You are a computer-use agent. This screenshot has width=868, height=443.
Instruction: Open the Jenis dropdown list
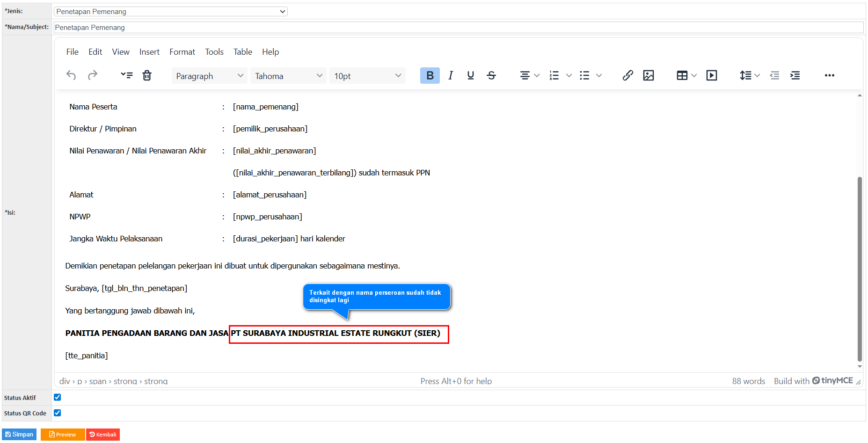coord(171,11)
